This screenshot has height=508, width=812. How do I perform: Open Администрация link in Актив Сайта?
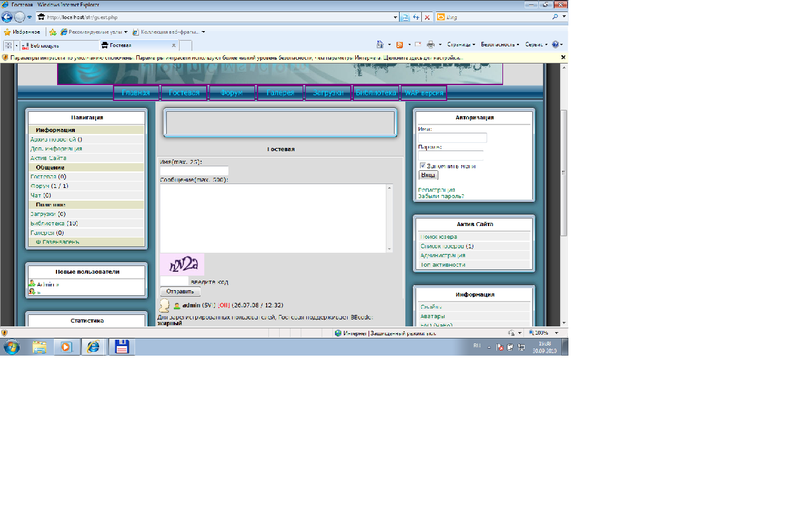[443, 255]
